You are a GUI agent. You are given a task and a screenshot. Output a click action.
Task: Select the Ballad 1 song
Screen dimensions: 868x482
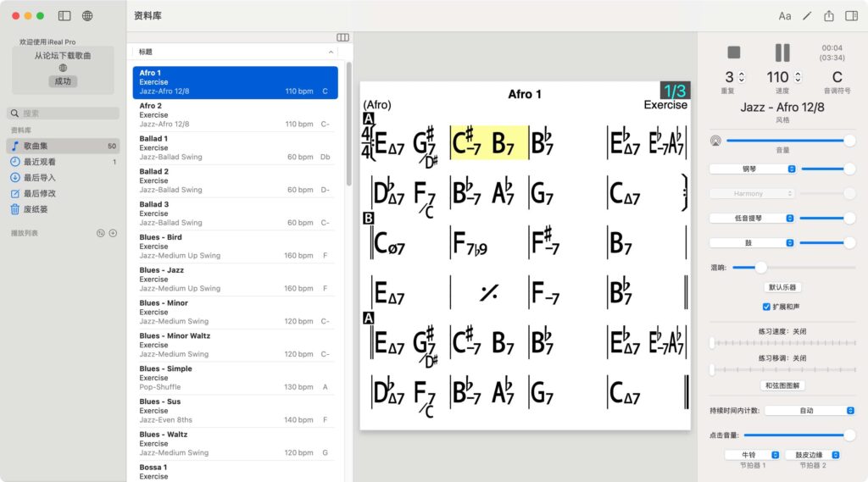[x=236, y=147]
